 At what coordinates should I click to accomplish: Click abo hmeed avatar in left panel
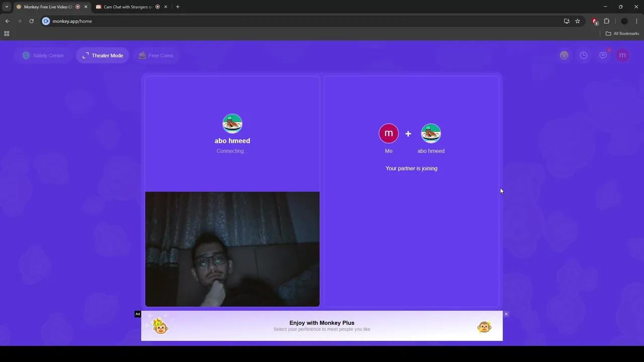coord(232,124)
